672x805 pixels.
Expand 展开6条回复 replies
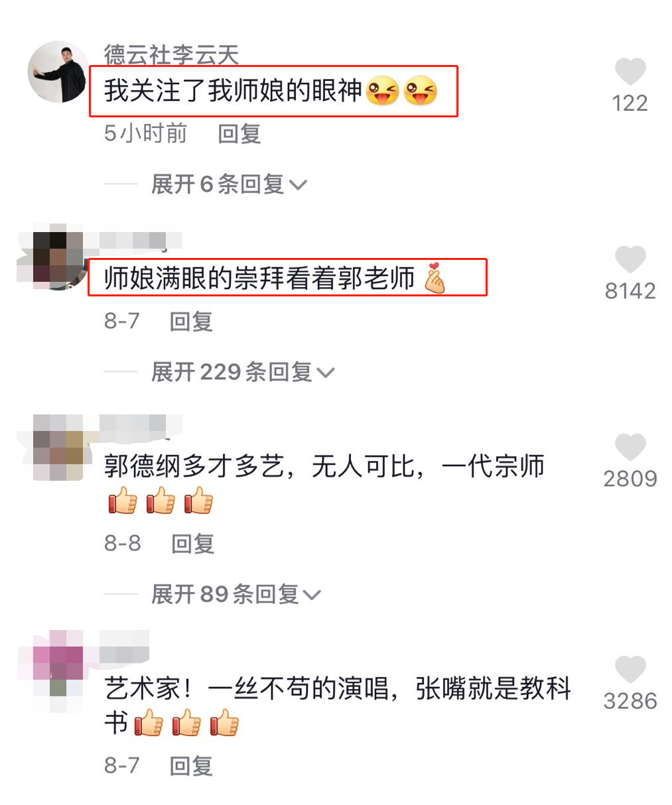[229, 184]
